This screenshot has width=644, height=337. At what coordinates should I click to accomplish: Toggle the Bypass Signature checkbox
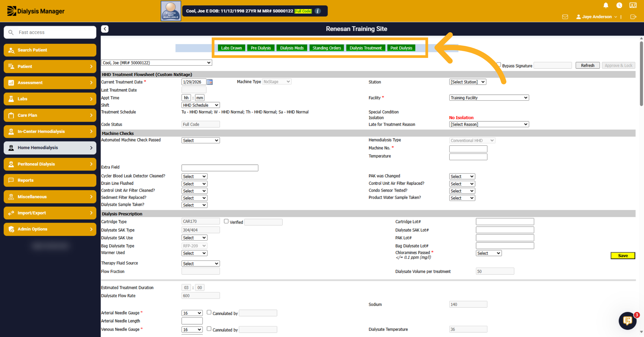click(x=499, y=65)
